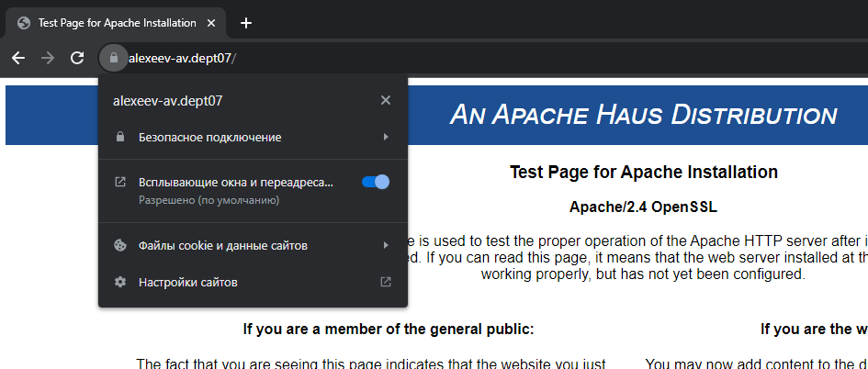Image resolution: width=868 pixels, height=369 pixels.
Task: Click the external-link icon right of Настройки сайтов
Action: coord(386,283)
